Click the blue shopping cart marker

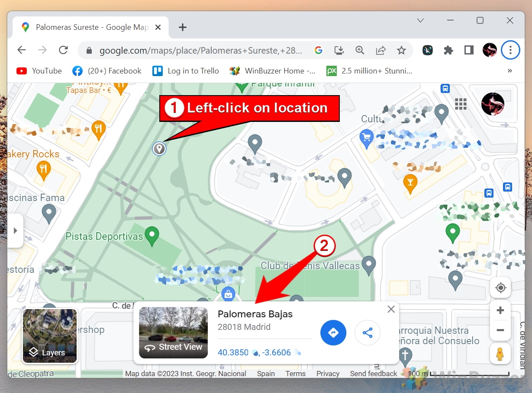(367, 139)
